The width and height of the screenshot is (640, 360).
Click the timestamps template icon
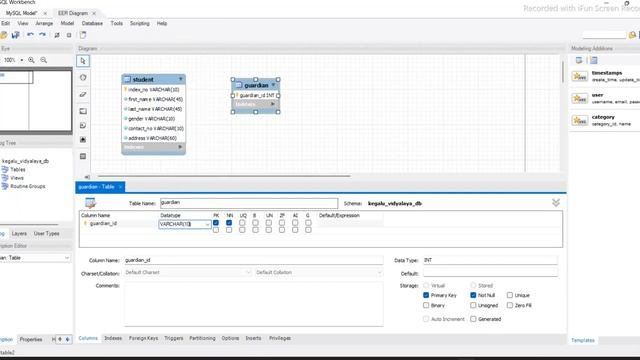(580, 76)
